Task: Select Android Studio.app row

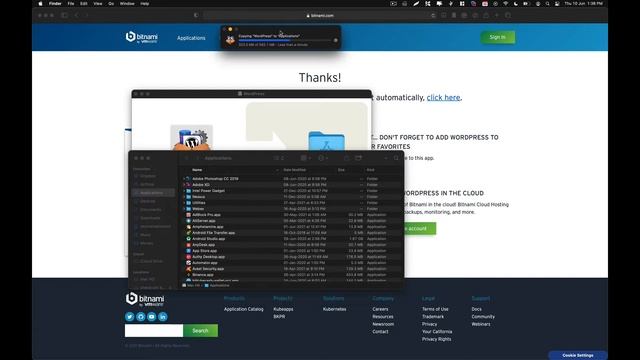Action: click(x=291, y=239)
